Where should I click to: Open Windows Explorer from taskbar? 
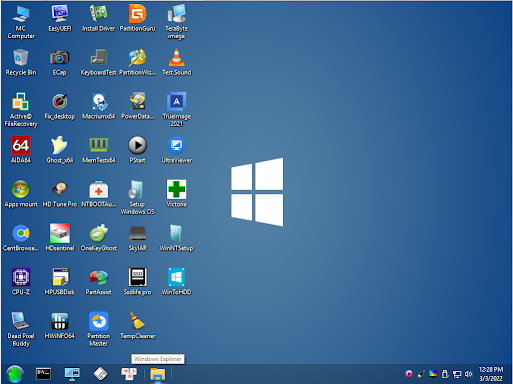(x=158, y=374)
